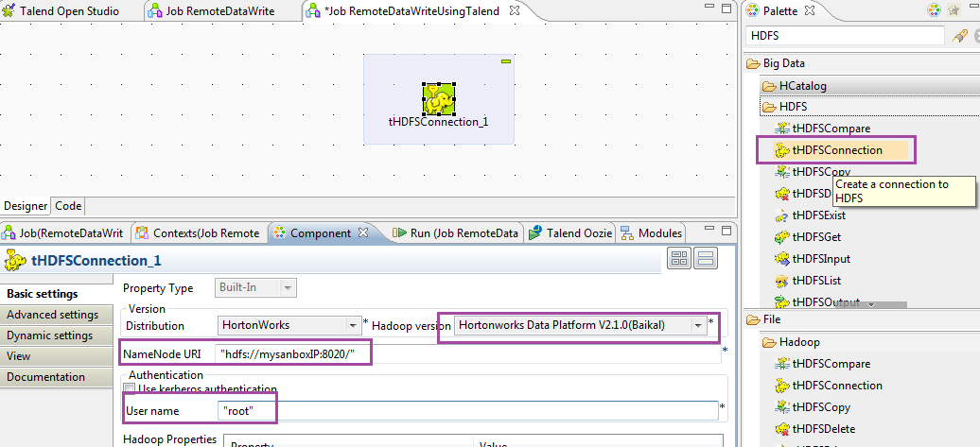
Task: Pick highlighted tHDFSConnection in Big Data palette
Action: (837, 150)
